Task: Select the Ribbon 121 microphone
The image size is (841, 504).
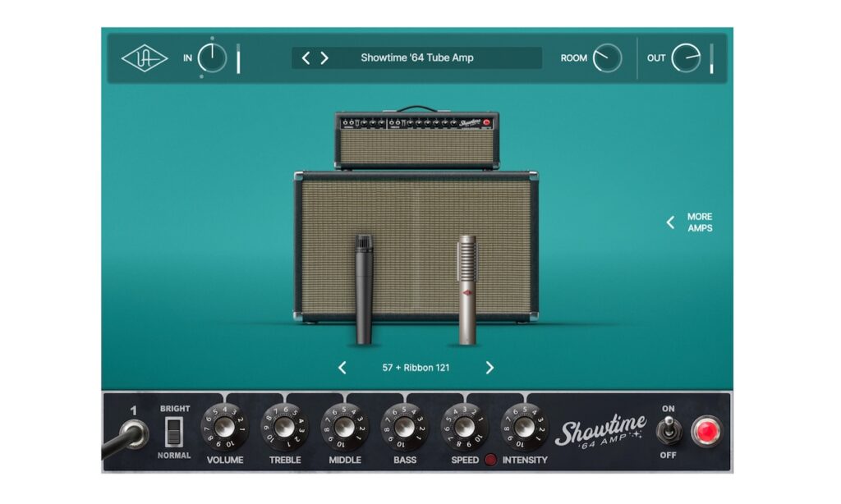Action: [x=467, y=287]
